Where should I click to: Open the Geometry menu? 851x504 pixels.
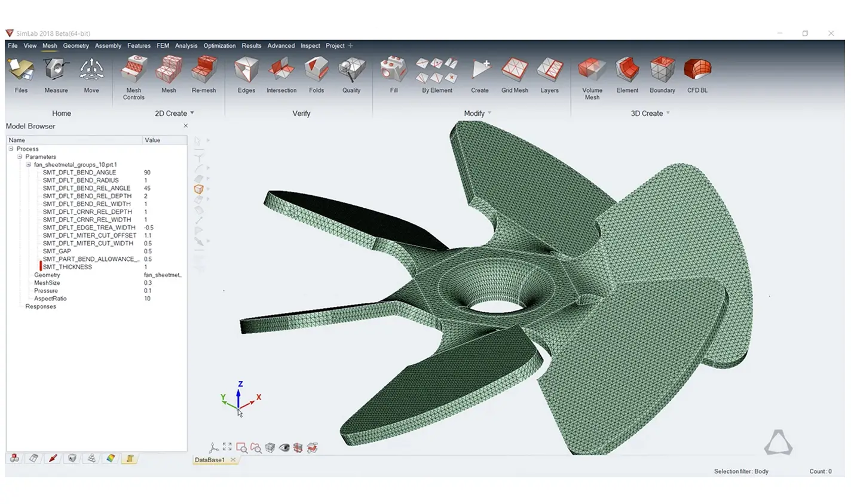[76, 45]
